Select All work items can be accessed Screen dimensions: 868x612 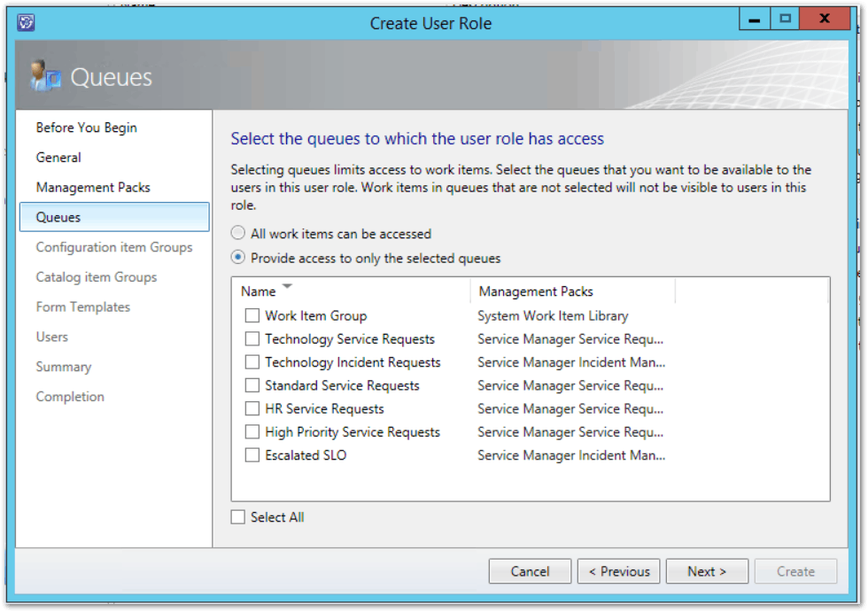pos(238,234)
